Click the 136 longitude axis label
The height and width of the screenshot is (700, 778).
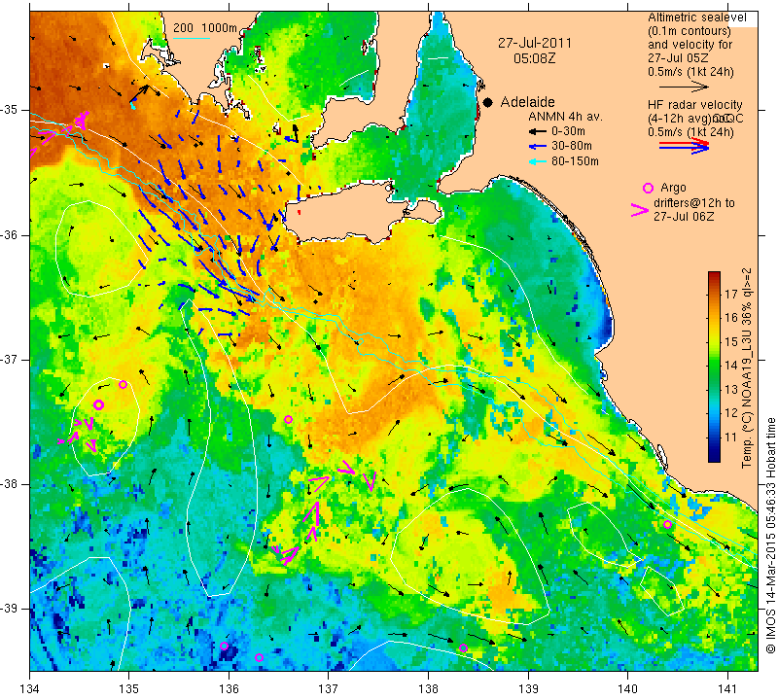coord(229,689)
